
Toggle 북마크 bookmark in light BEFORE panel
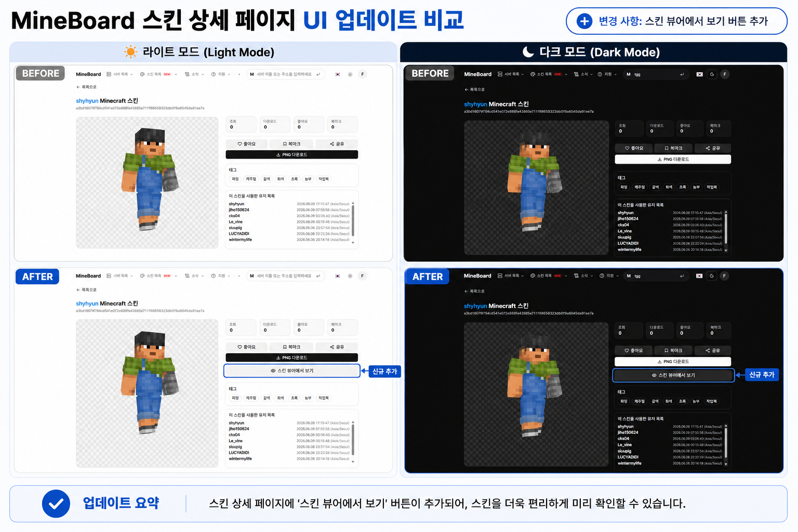pos(291,144)
